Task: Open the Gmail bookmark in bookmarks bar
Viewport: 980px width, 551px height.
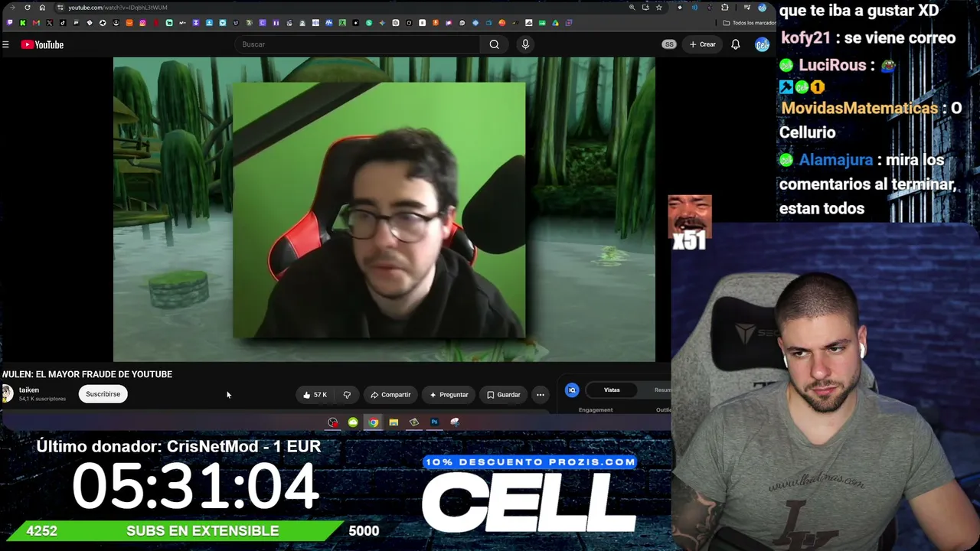Action: (36, 23)
